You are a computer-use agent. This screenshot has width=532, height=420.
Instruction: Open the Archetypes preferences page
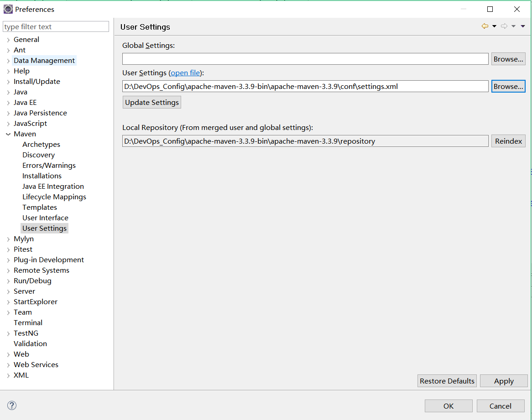(x=41, y=145)
